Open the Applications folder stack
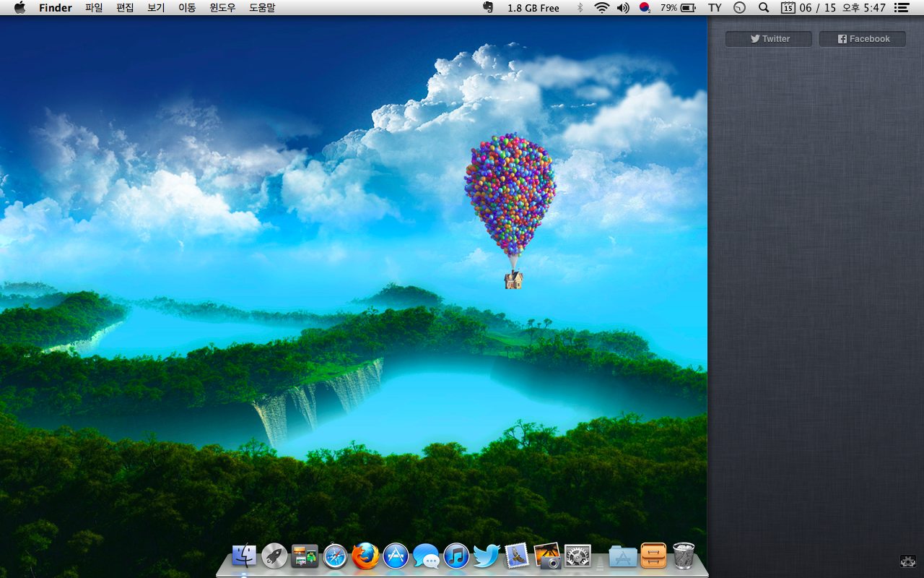924x578 pixels. tap(623, 556)
